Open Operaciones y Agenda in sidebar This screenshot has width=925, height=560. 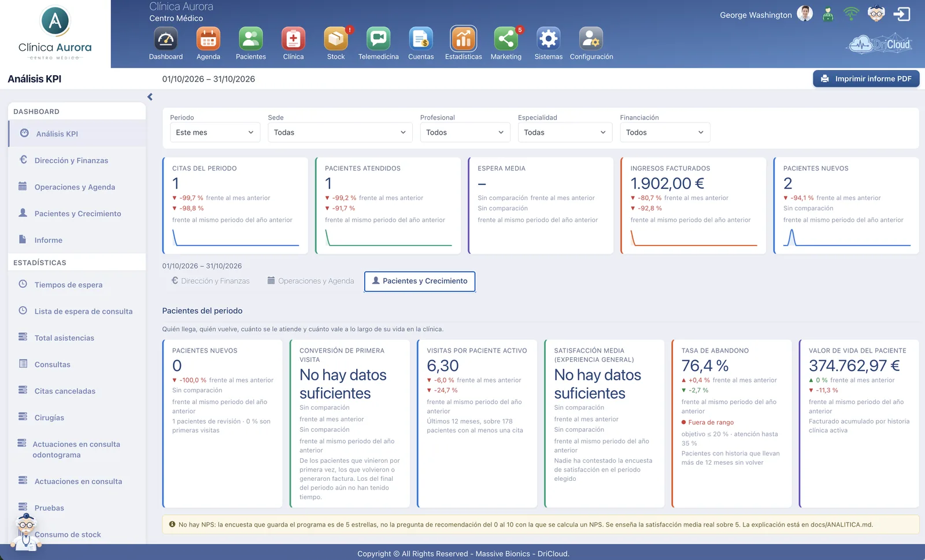pyautogui.click(x=77, y=187)
